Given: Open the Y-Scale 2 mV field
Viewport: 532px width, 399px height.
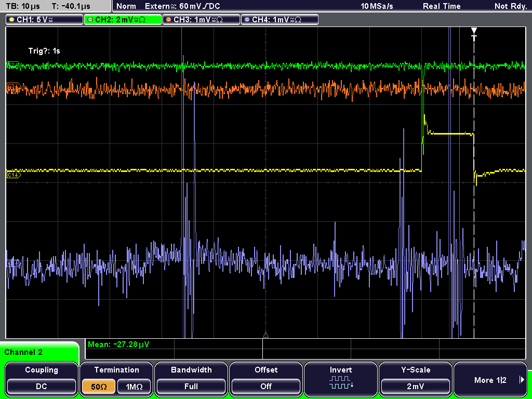Looking at the screenshot, I should pyautogui.click(x=415, y=387).
